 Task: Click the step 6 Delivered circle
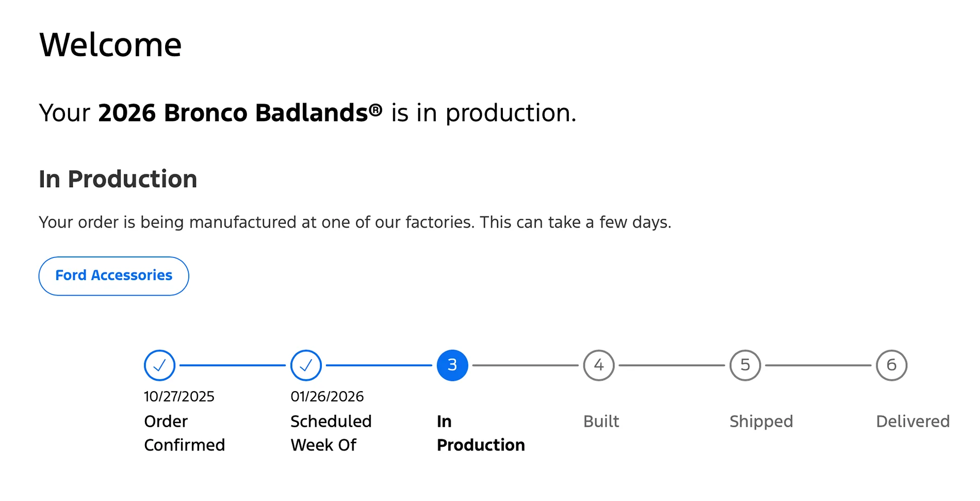tap(892, 365)
